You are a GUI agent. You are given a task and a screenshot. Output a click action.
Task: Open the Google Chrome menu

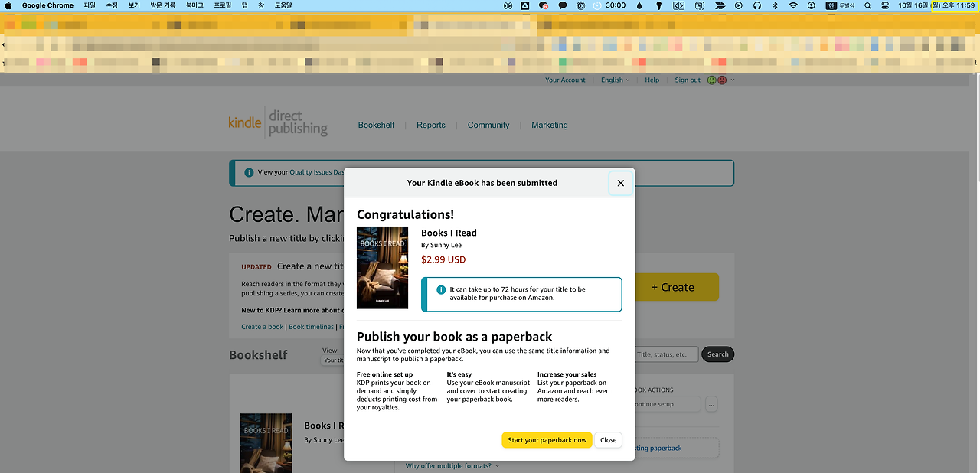(x=47, y=5)
